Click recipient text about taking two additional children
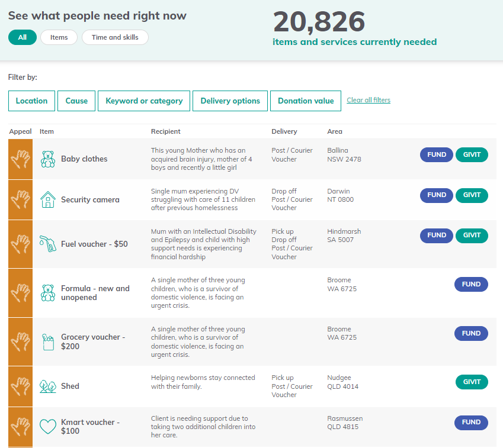503x448 pixels. point(203,427)
